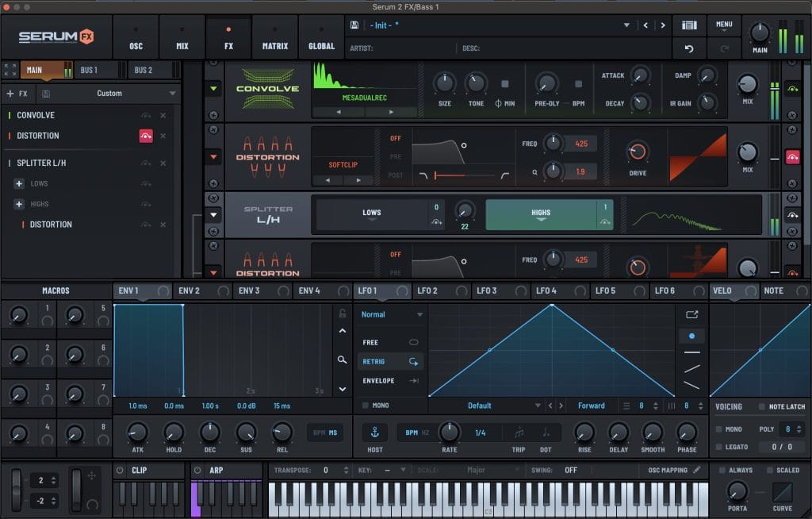Screen dimensions: 812x519
Task: Click the save preset floppy disk icon
Action: click(354, 25)
